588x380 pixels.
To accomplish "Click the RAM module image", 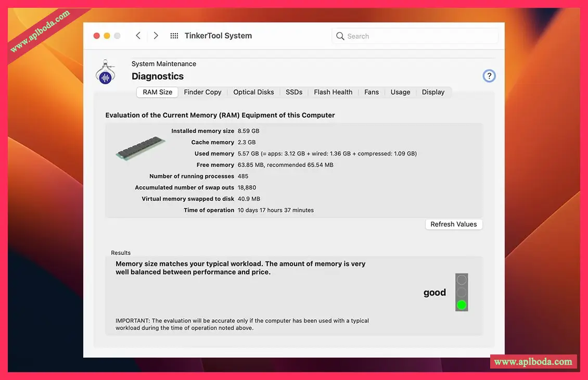I will [x=140, y=148].
